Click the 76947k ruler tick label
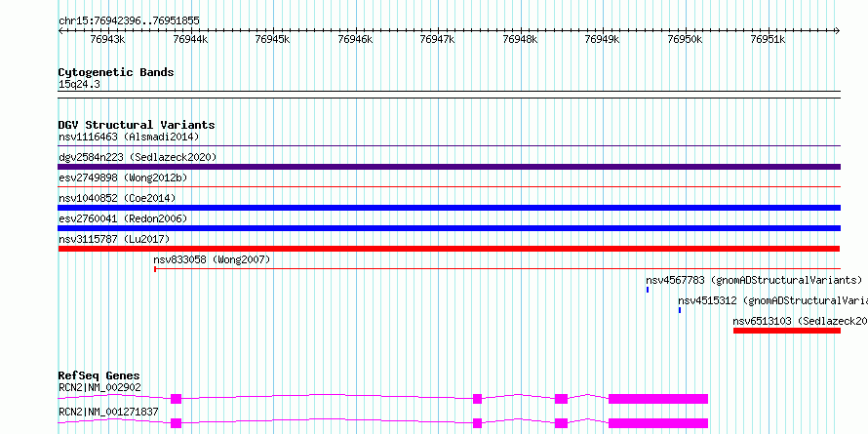Viewport: 868px width, 434px height. [x=437, y=39]
